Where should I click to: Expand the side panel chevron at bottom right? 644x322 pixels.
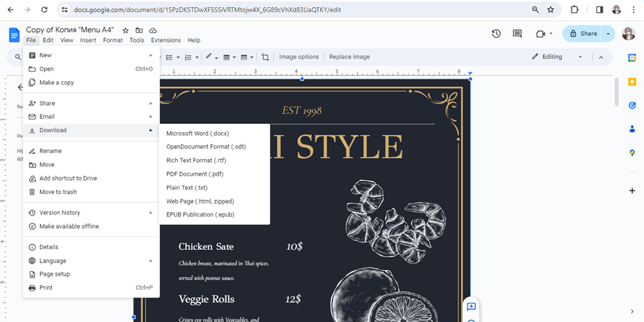click(632, 311)
